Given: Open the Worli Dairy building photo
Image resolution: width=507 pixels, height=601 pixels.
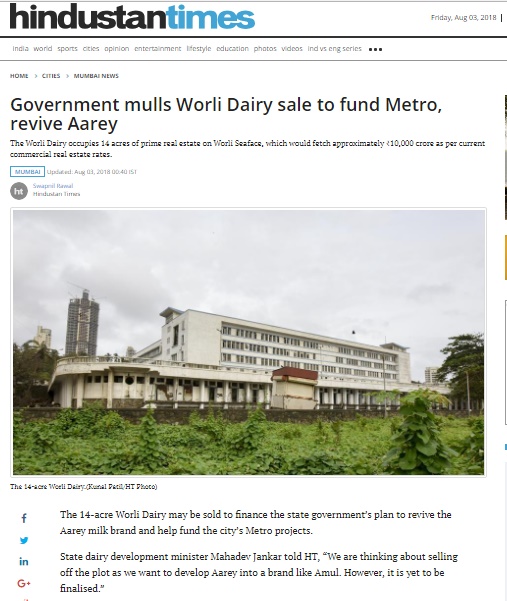Looking at the screenshot, I should point(248,342).
